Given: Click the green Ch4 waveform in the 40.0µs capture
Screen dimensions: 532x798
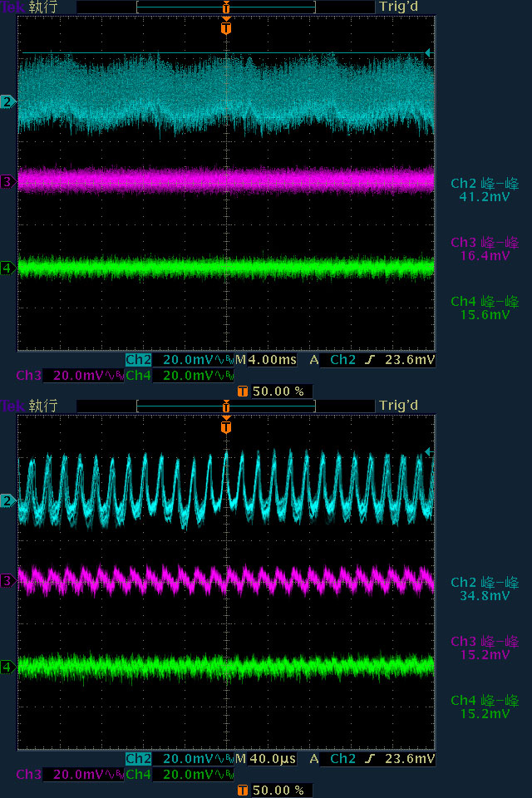Looking at the screenshot, I should pos(226,667).
